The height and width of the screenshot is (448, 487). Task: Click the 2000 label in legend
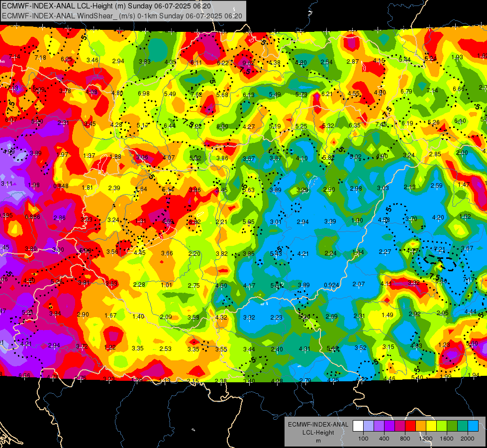pyautogui.click(x=468, y=439)
